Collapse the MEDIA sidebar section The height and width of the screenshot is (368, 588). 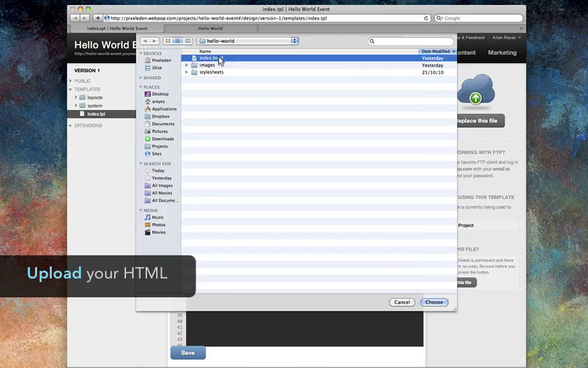coord(141,211)
